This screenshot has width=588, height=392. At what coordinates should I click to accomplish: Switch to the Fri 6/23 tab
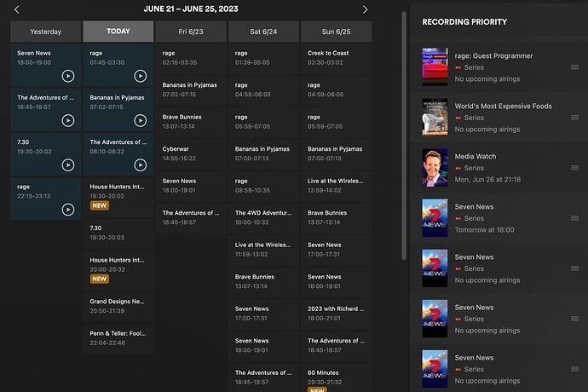191,32
